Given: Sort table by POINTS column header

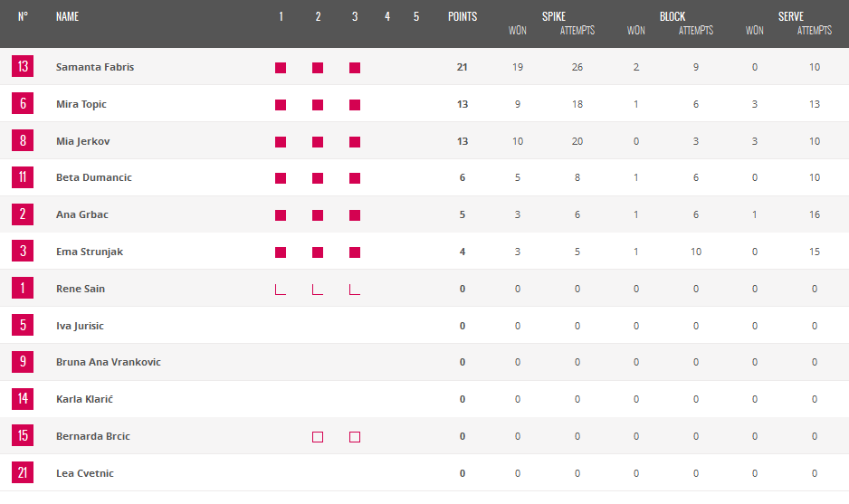Looking at the screenshot, I should (x=463, y=16).
